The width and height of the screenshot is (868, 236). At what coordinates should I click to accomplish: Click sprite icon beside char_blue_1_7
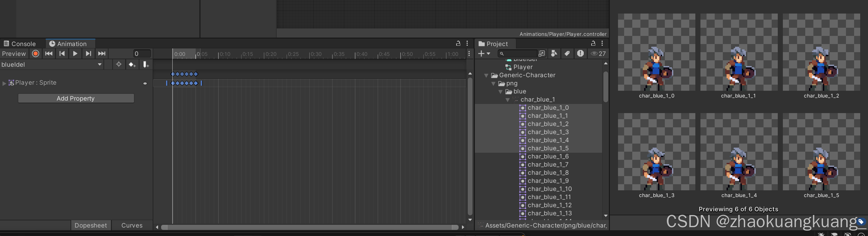coord(523,165)
